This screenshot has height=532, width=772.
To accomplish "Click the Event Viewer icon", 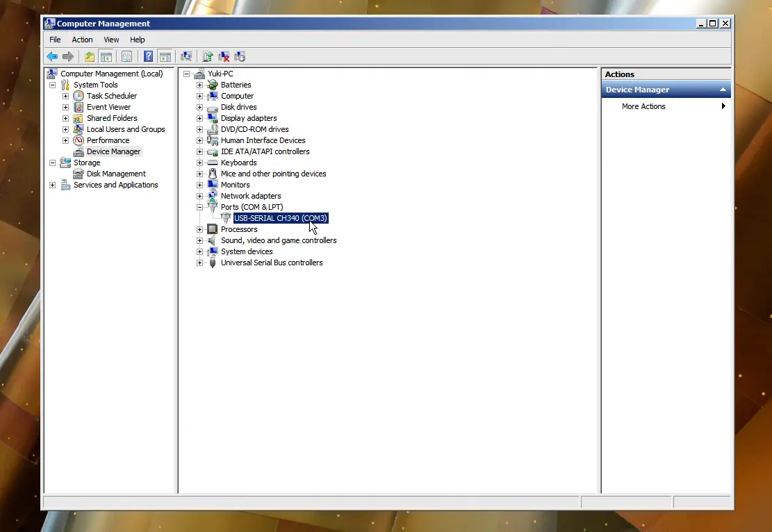I will coord(79,107).
